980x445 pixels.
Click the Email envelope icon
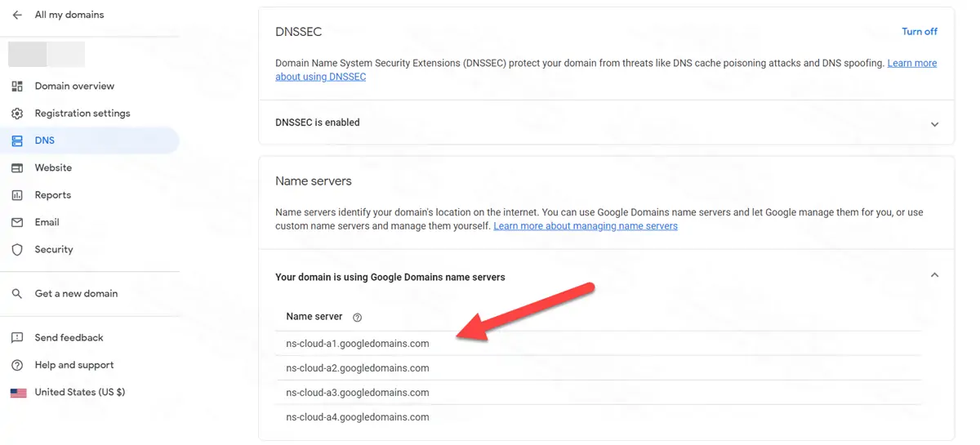pyautogui.click(x=17, y=222)
